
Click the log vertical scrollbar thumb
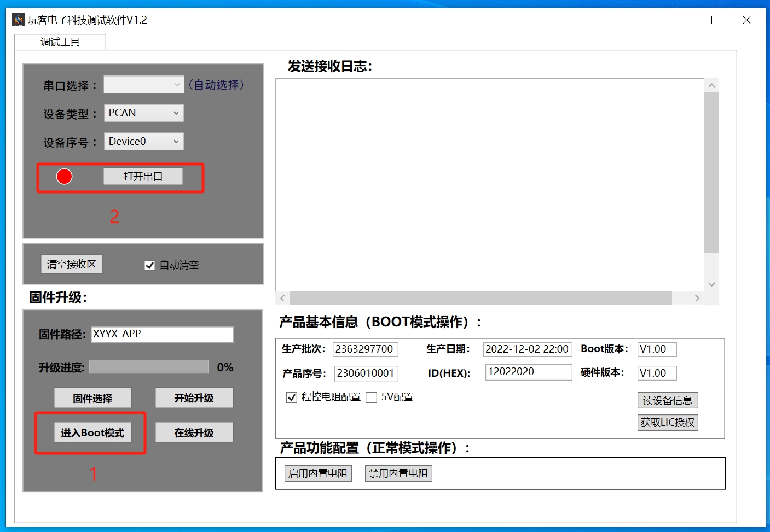click(x=711, y=173)
